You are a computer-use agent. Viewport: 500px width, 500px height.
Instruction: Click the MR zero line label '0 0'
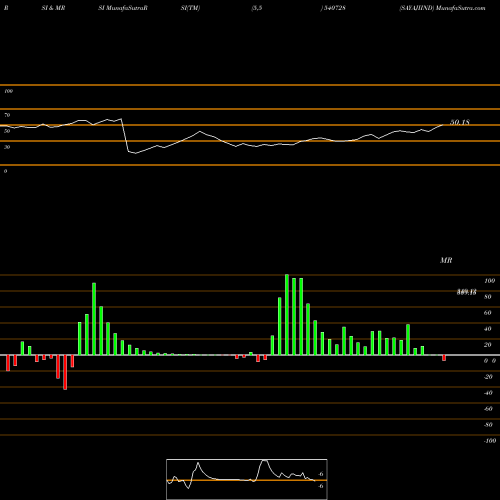[490, 361]
